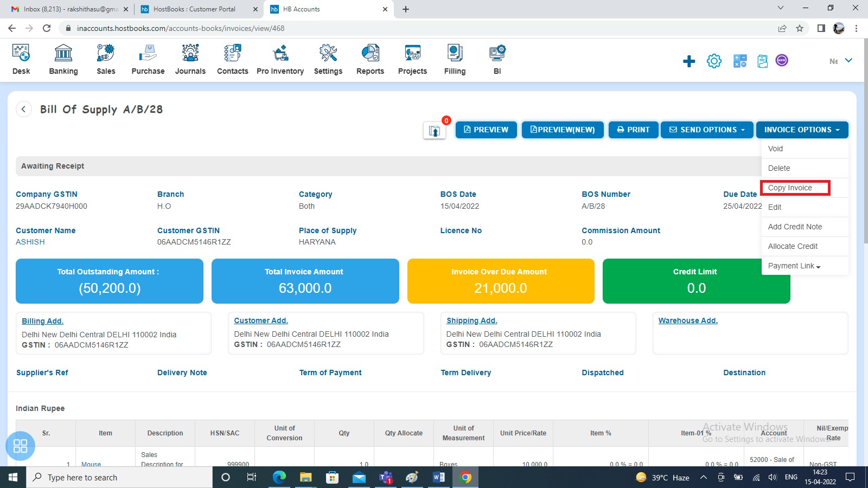Open the Customer Add. link
This screenshot has height=488, width=868.
pos(261,320)
